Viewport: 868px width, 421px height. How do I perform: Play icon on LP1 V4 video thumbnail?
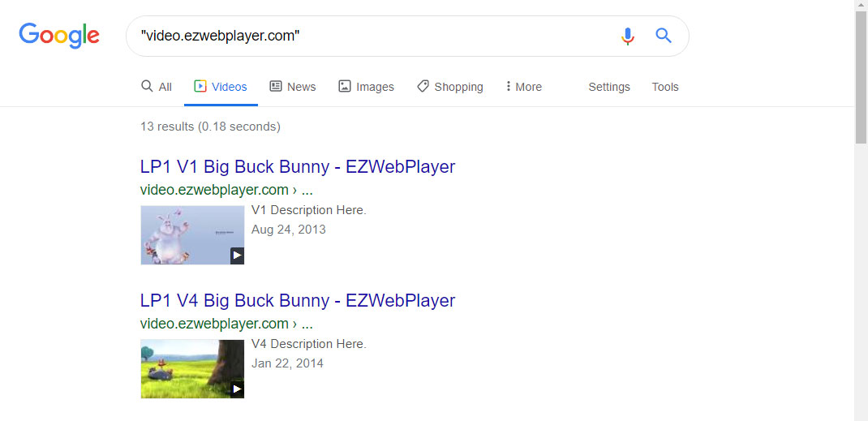click(x=236, y=389)
